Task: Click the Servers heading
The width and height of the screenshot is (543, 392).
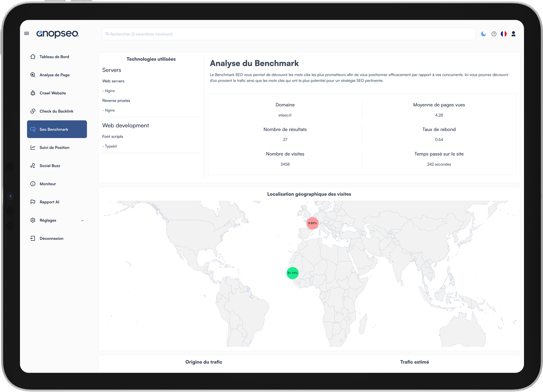Action: [x=112, y=70]
